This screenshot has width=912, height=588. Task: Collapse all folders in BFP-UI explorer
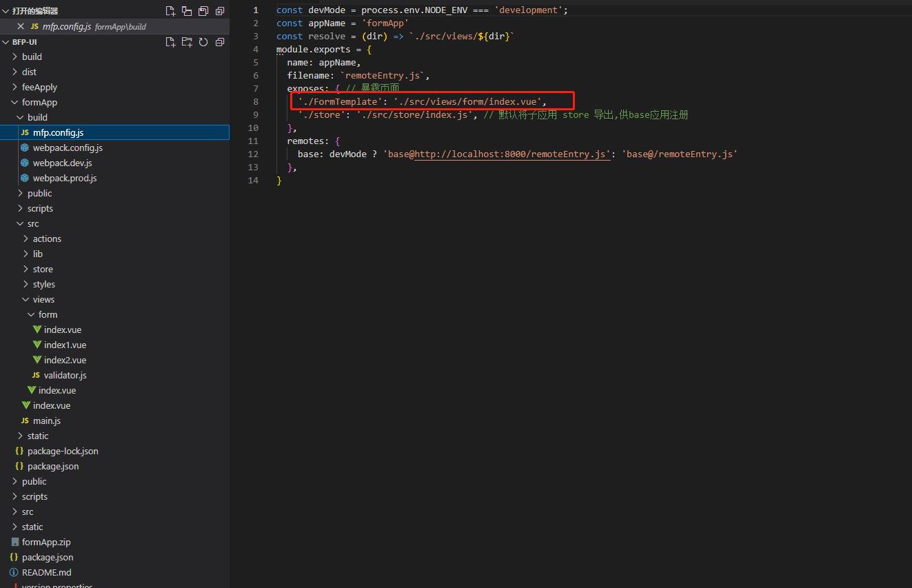[x=220, y=42]
